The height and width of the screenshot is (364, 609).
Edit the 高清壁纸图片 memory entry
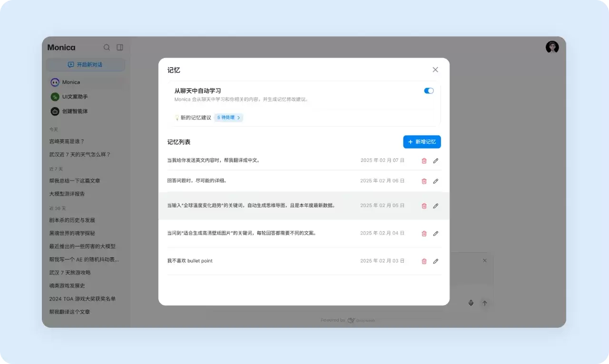pos(436,234)
